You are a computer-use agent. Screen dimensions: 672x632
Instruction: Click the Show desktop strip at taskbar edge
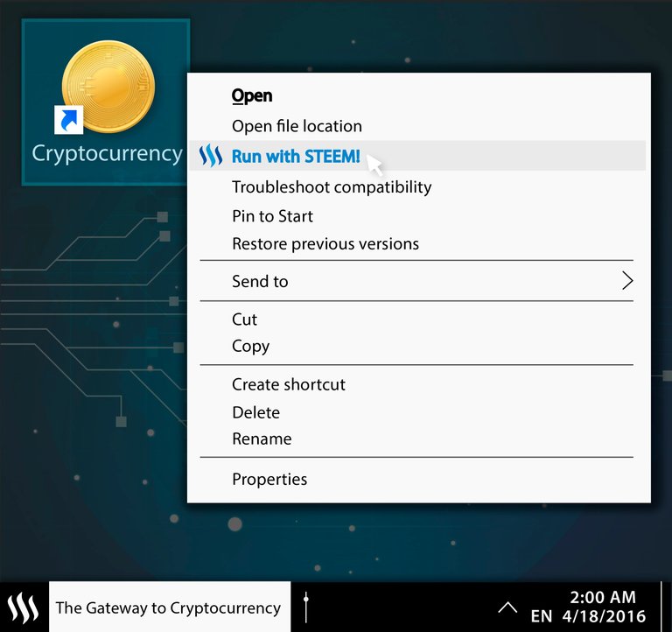click(666, 607)
